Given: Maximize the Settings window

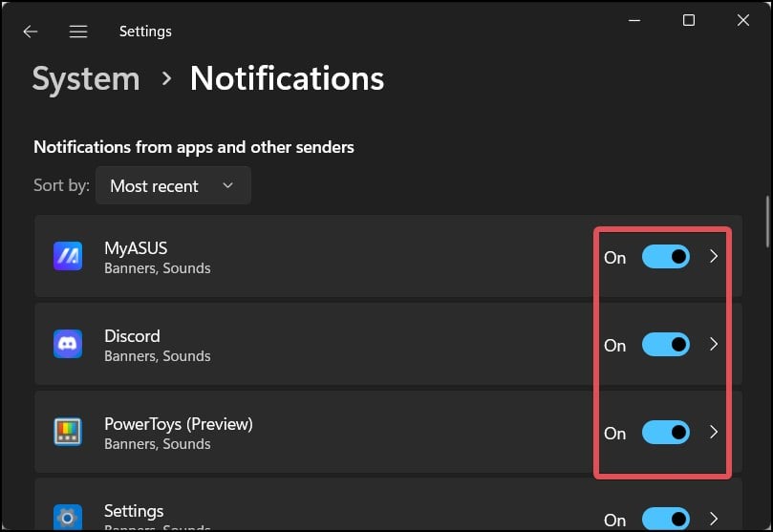Looking at the screenshot, I should coord(689,20).
